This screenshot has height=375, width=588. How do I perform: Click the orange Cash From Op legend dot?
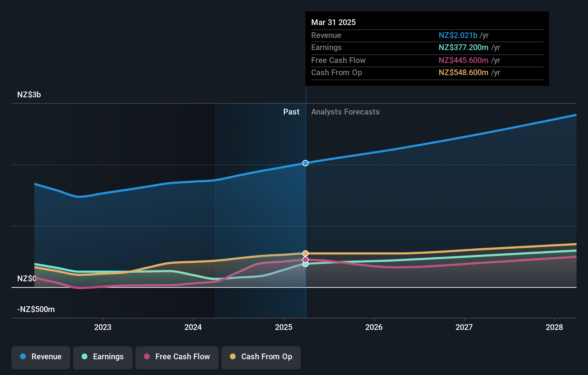[x=233, y=357]
